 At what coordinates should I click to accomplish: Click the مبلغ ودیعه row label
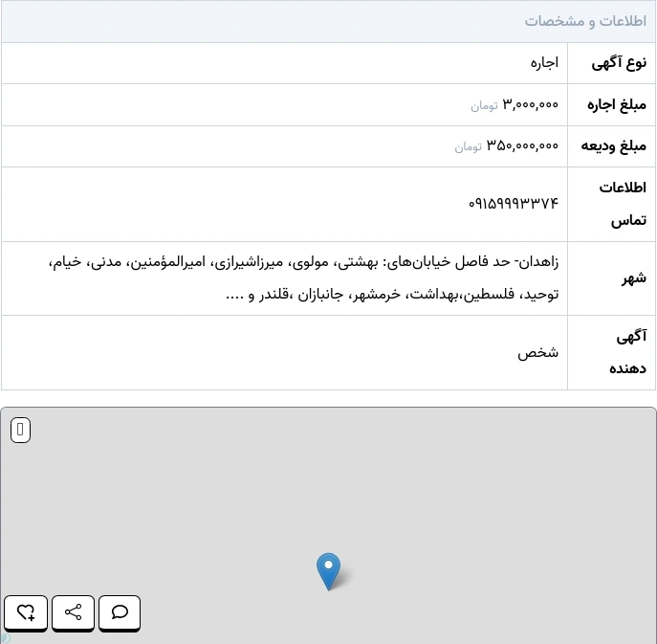(x=614, y=145)
